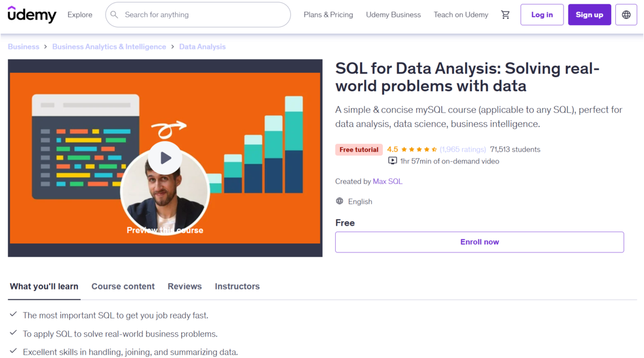This screenshot has height=358, width=644.
Task: Switch to the Course content tab
Action: pyautogui.click(x=123, y=286)
